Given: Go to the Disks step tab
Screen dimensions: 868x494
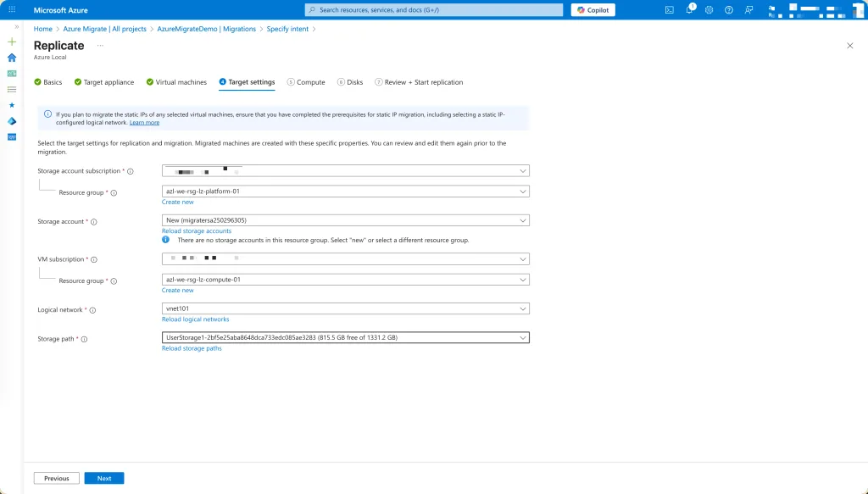Looking at the screenshot, I should [x=350, y=82].
